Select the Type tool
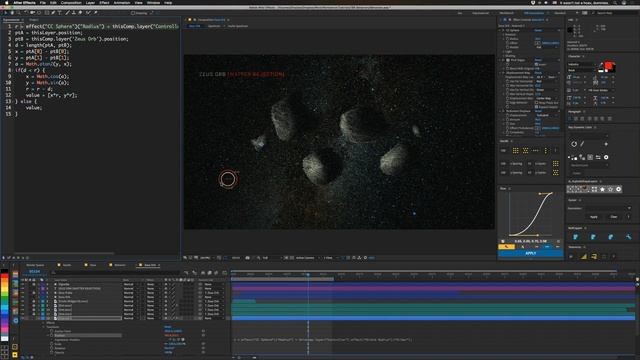 (x=60, y=13)
